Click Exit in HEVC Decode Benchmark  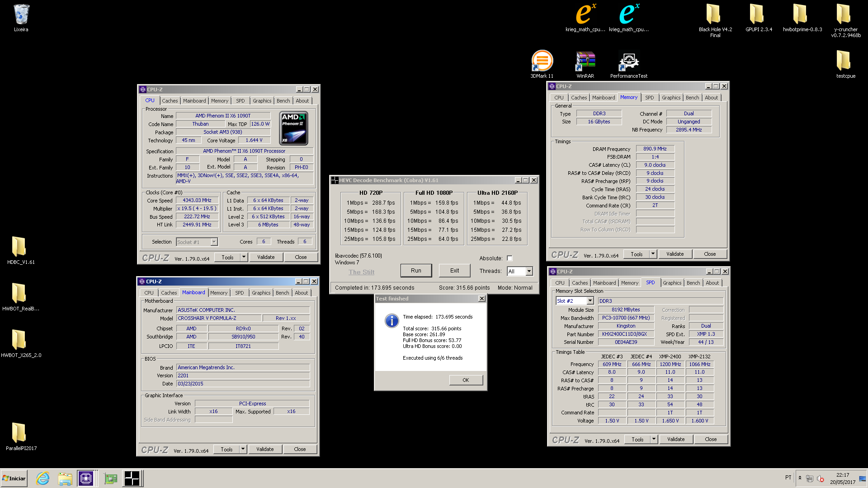[454, 271]
